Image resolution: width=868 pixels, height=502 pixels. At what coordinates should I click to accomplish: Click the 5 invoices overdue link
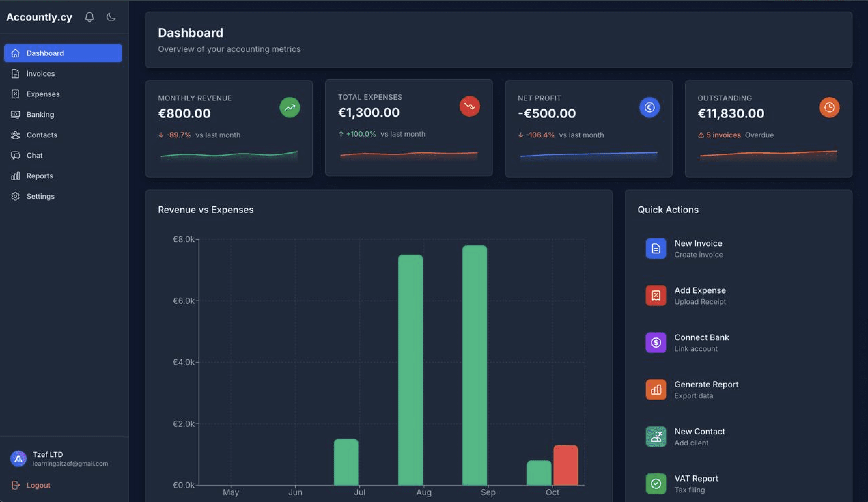723,135
